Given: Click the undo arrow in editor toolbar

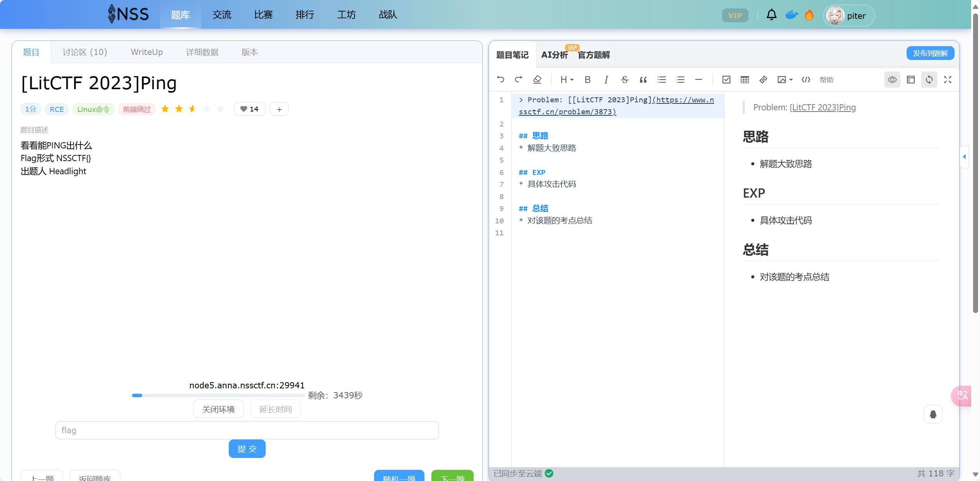Looking at the screenshot, I should pyautogui.click(x=501, y=80).
